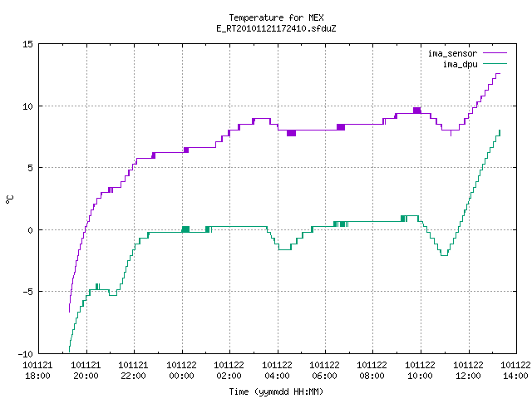This screenshot has height=399, width=532.
Task: Click the purple noise block near 06:40
Action: point(341,127)
